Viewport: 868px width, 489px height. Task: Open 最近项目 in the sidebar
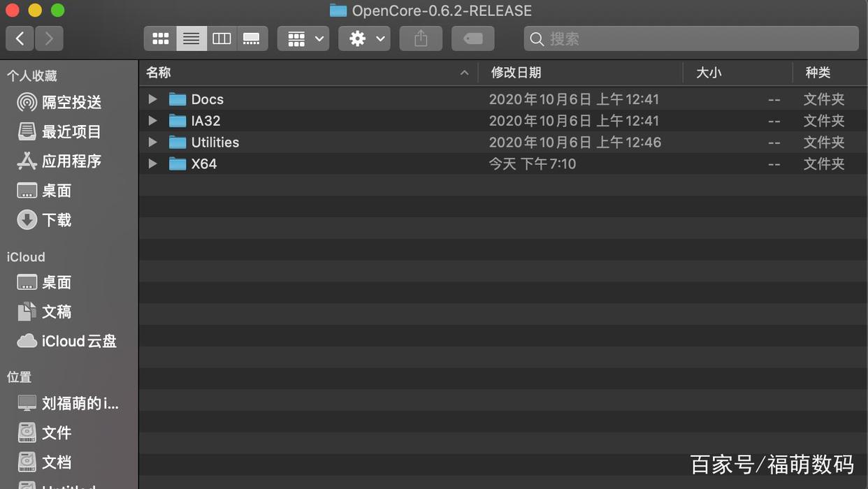click(59, 132)
